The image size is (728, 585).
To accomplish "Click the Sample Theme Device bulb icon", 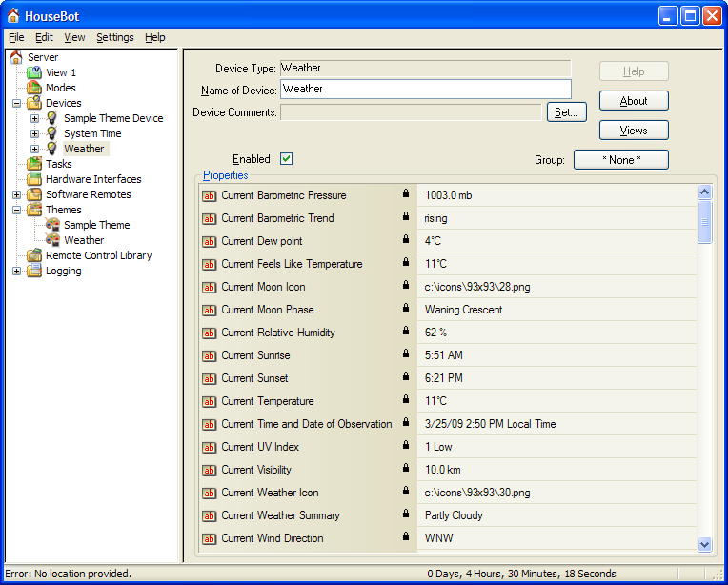I will (52, 118).
